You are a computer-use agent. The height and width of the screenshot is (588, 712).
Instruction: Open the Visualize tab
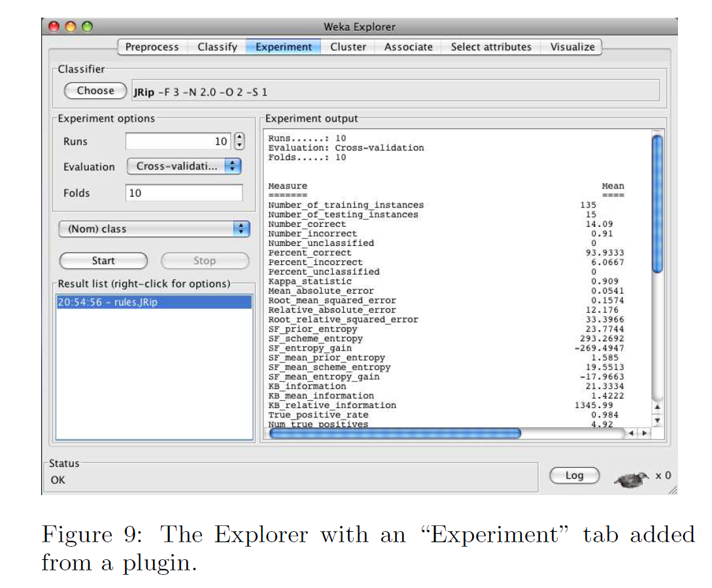(572, 47)
